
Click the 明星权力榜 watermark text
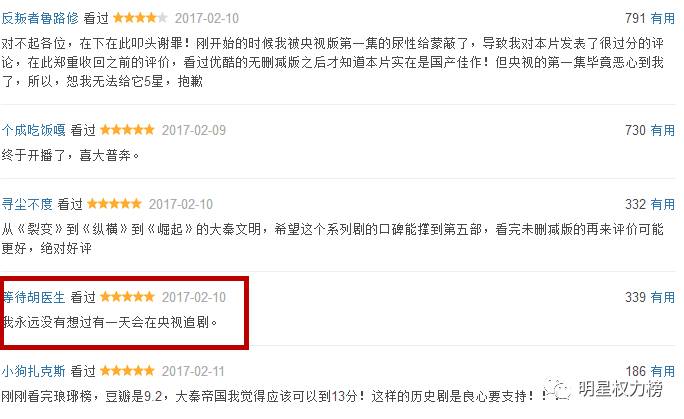pos(620,388)
